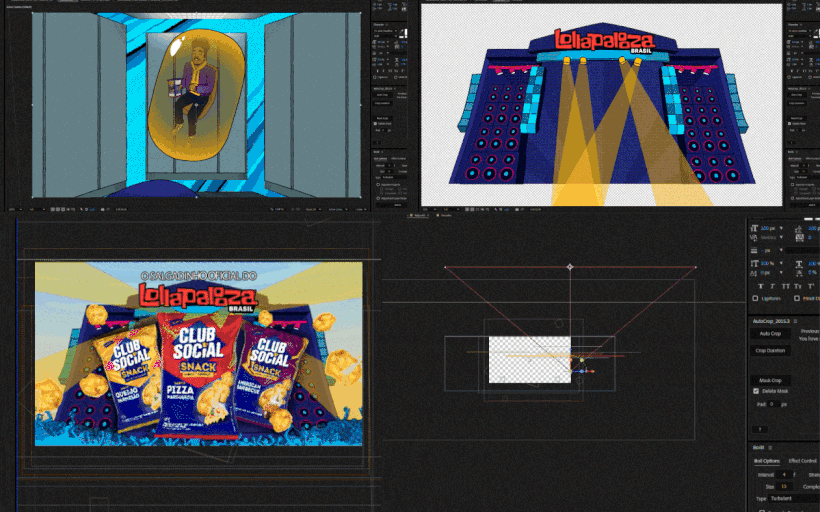
Task: Open vertical scale dropdown arrow beside camera wireframe view
Action: pyautogui.click(x=781, y=264)
